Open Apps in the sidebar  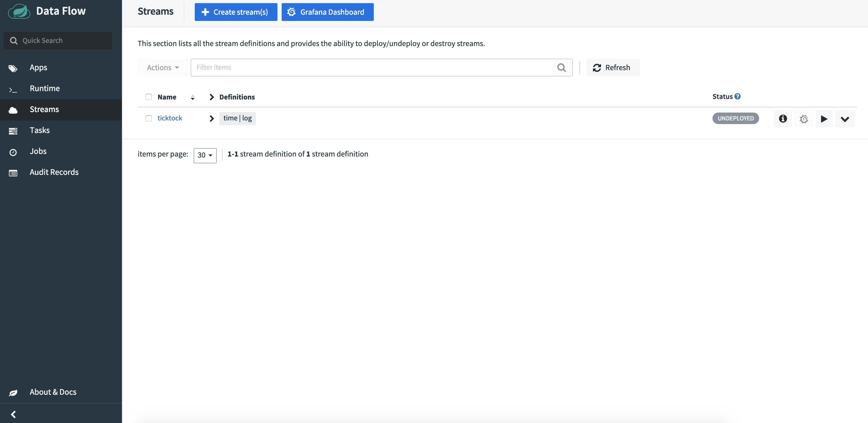(x=61, y=68)
